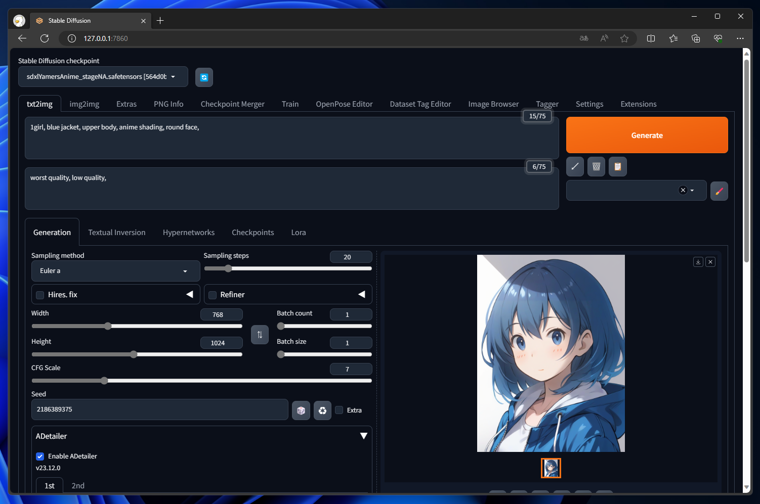Go to the Checkpoint Merger tab
Viewport: 760px width, 504px height.
[x=233, y=104]
